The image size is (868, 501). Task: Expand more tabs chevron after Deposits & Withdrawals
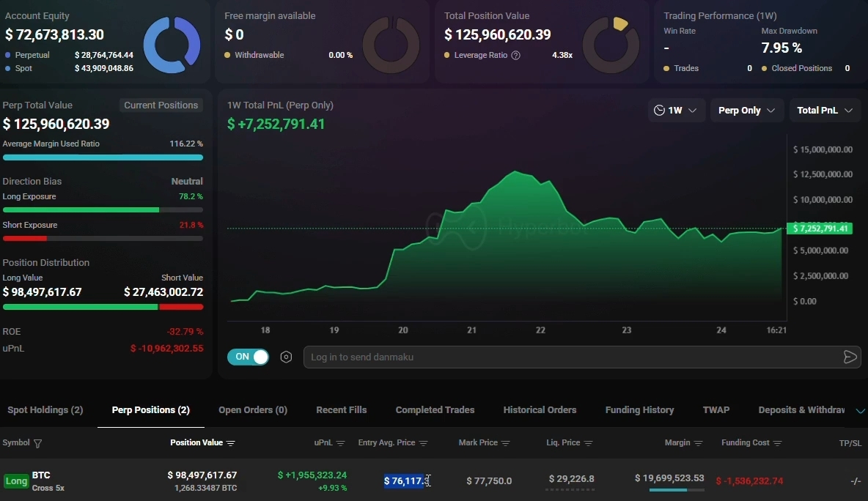(x=860, y=411)
